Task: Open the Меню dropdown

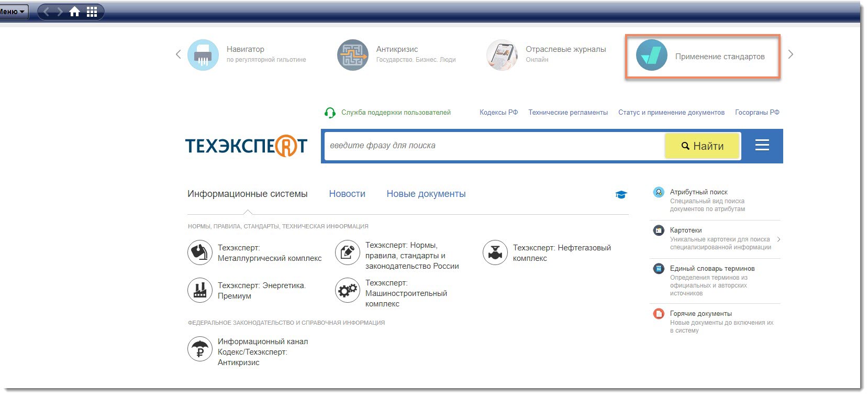Action: pos(14,12)
